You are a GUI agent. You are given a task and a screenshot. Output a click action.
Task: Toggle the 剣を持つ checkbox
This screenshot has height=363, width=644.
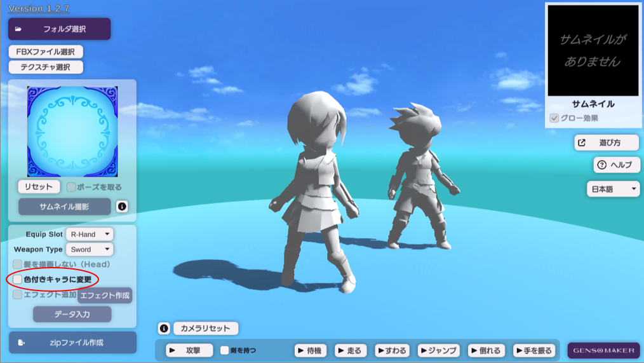[225, 350]
